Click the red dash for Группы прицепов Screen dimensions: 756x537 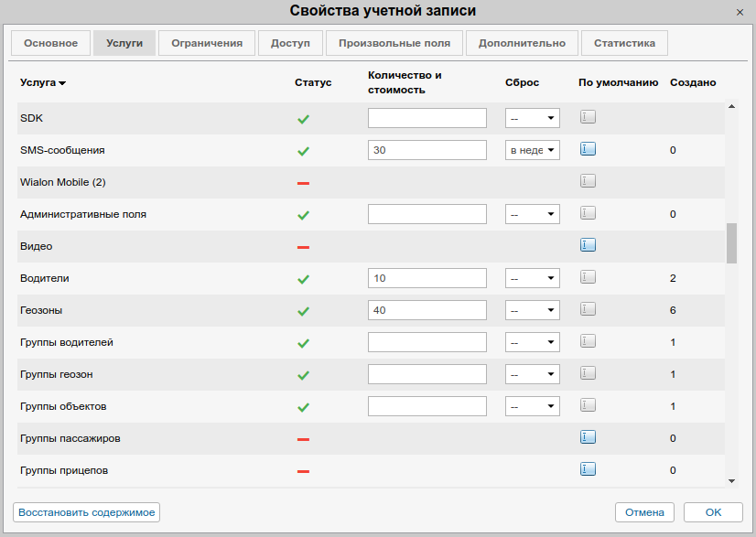pos(303,471)
